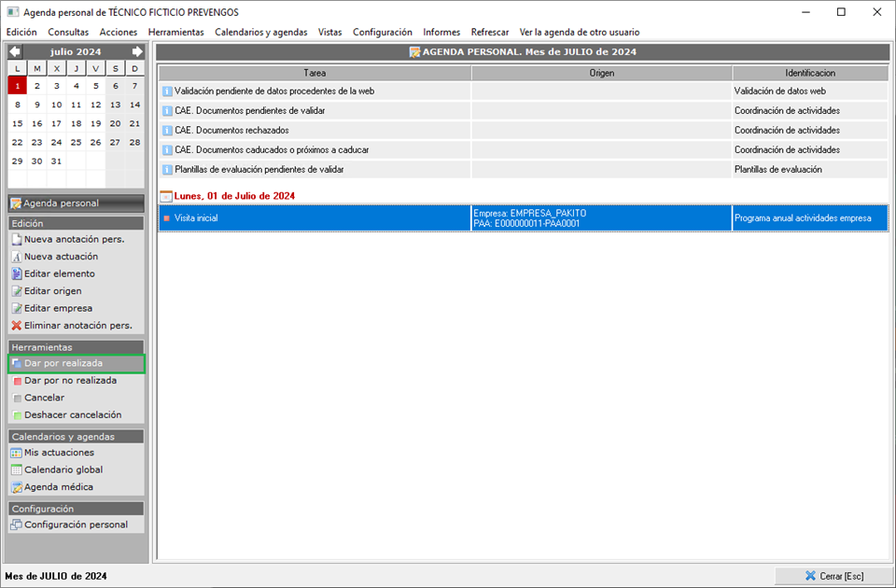The image size is (896, 588).
Task: Open the Agenda médica
Action: tap(58, 487)
